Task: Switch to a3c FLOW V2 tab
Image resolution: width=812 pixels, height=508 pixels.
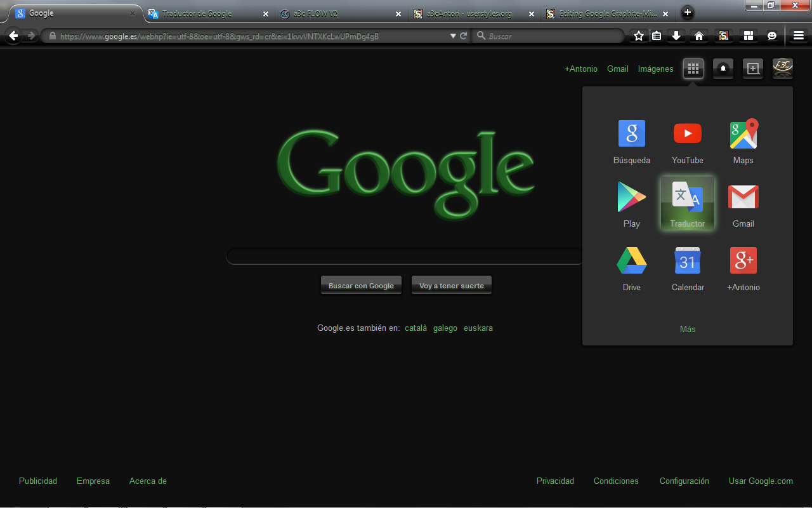Action: 340,13
